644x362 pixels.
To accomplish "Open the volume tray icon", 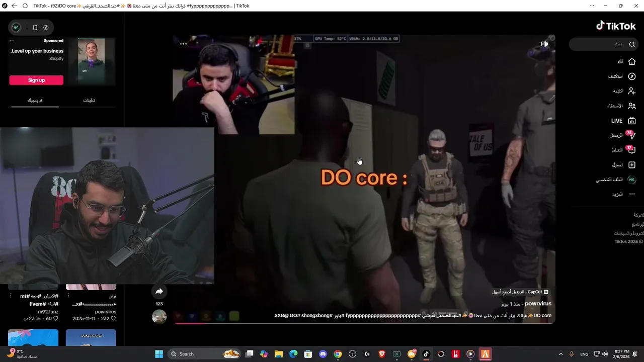I will click(606, 354).
